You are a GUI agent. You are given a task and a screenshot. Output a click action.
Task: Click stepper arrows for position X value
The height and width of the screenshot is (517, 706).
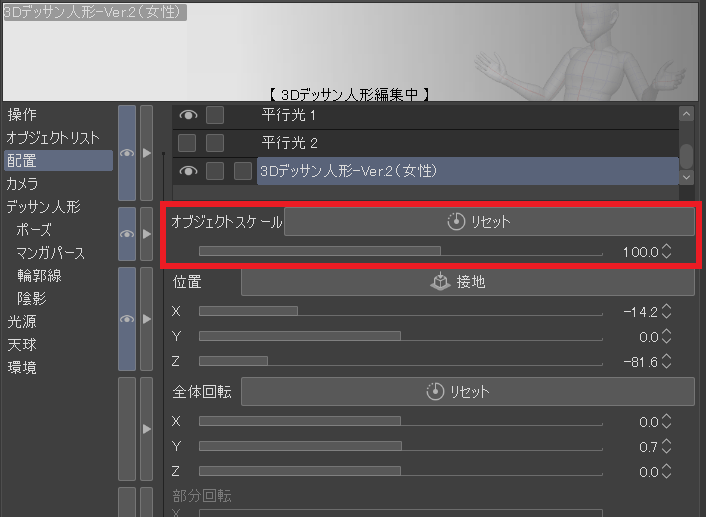coord(667,311)
